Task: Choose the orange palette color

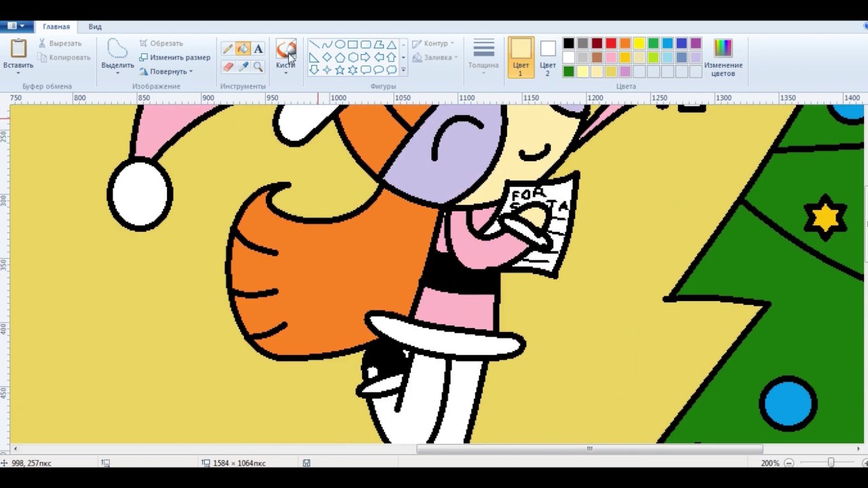Action: [625, 43]
